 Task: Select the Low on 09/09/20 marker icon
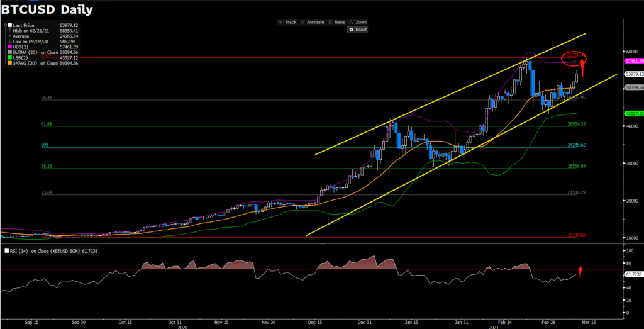pyautogui.click(x=9, y=42)
